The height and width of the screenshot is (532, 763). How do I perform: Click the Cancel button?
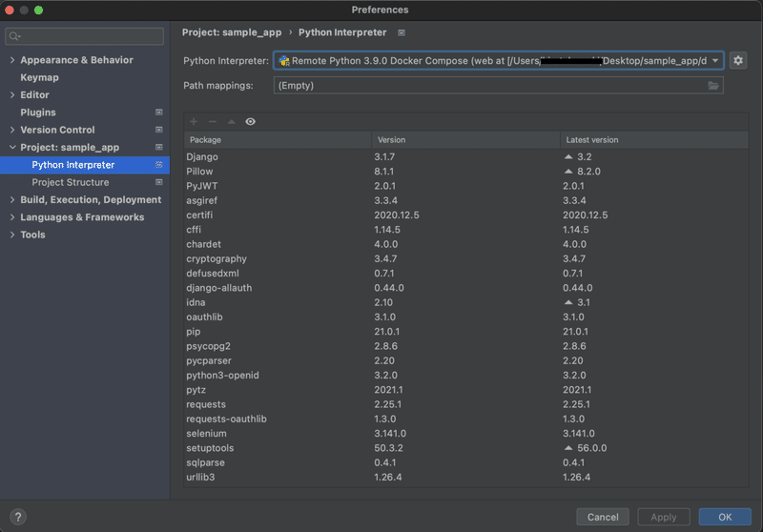pos(603,517)
